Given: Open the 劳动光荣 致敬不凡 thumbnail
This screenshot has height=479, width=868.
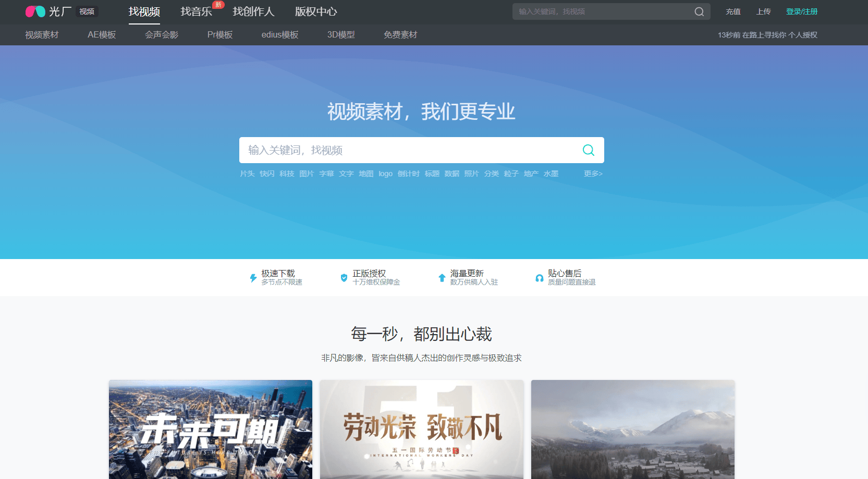Looking at the screenshot, I should pyautogui.click(x=421, y=429).
